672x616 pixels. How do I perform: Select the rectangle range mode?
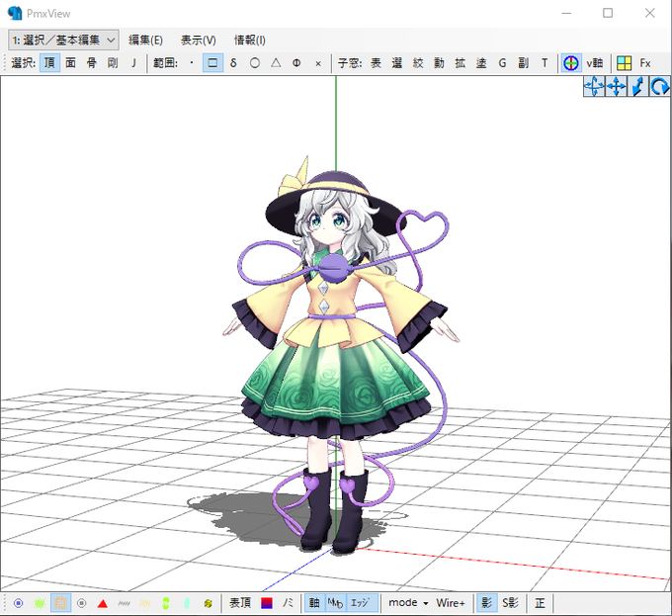[212, 63]
